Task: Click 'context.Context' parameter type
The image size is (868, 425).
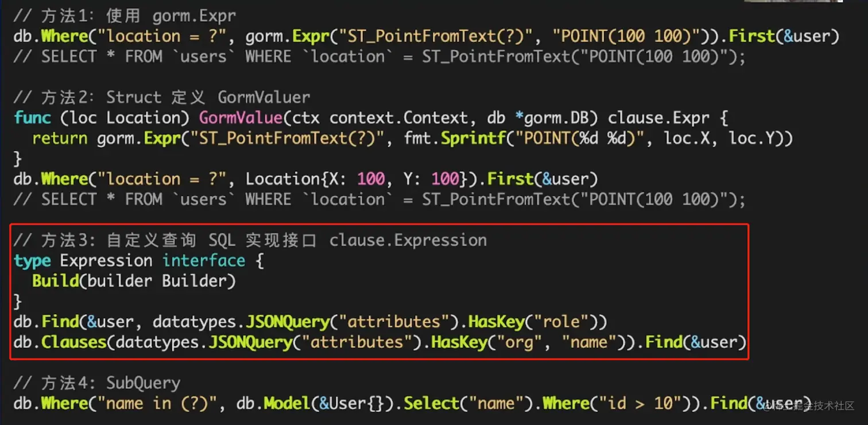Action: pos(398,118)
